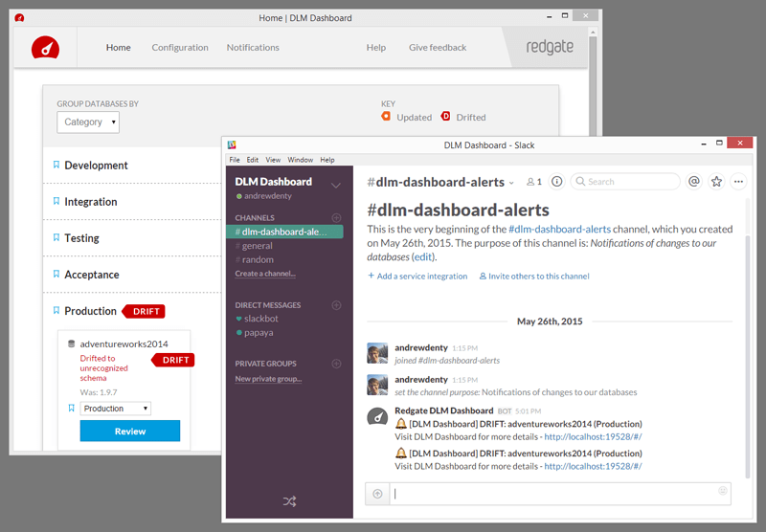Collapse the Production category
The image size is (766, 532).
point(90,311)
